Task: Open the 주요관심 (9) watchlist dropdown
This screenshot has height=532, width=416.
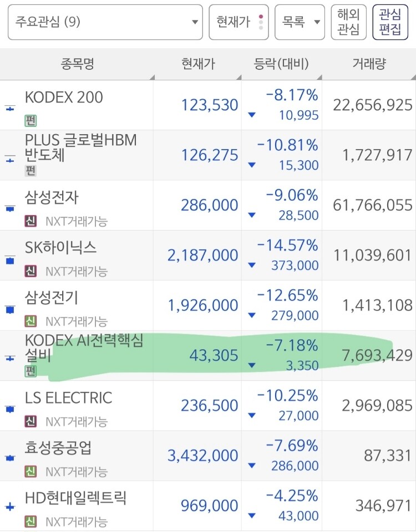Action: 105,22
